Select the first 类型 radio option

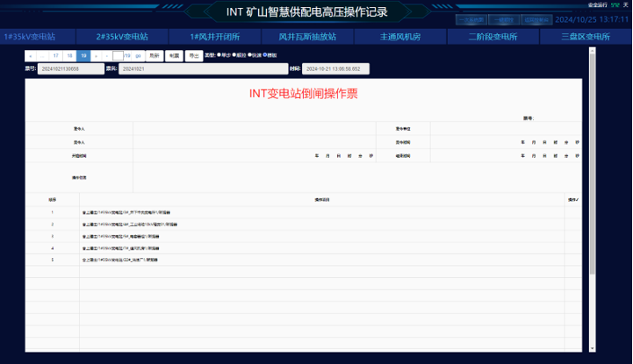click(219, 54)
